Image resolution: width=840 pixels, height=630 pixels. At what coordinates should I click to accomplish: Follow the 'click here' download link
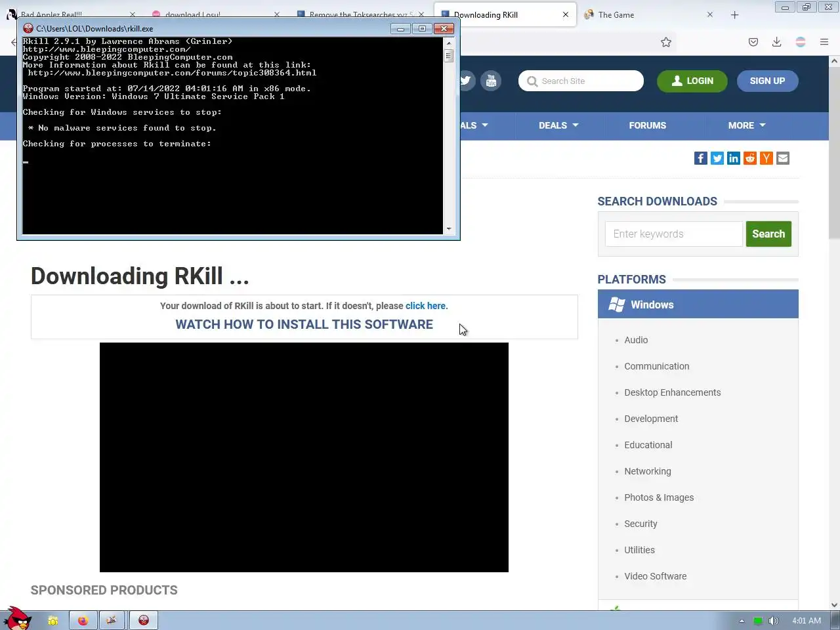(x=425, y=306)
